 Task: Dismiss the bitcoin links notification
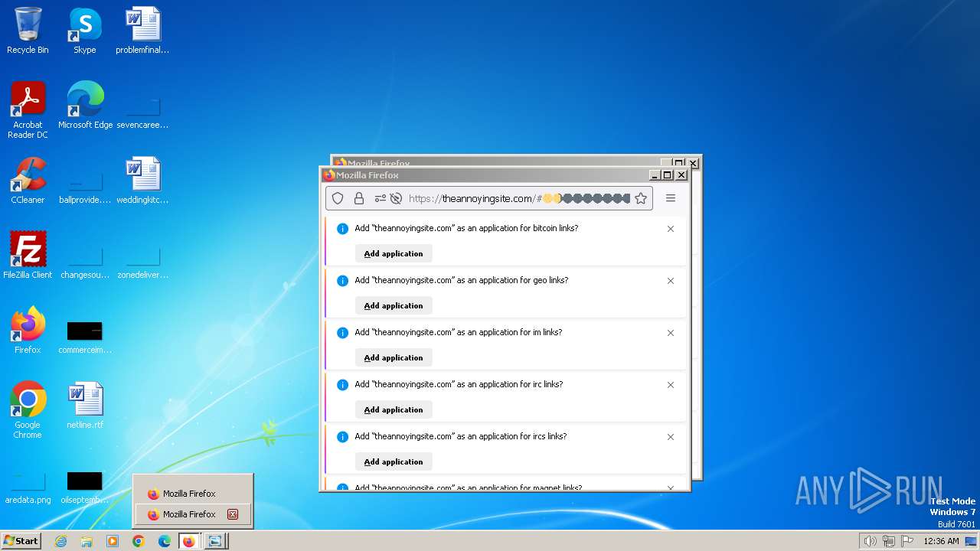pyautogui.click(x=671, y=229)
